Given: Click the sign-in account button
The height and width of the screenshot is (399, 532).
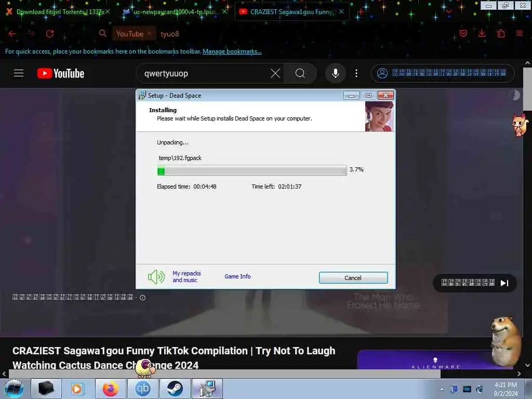Looking at the screenshot, I should coord(443,73).
